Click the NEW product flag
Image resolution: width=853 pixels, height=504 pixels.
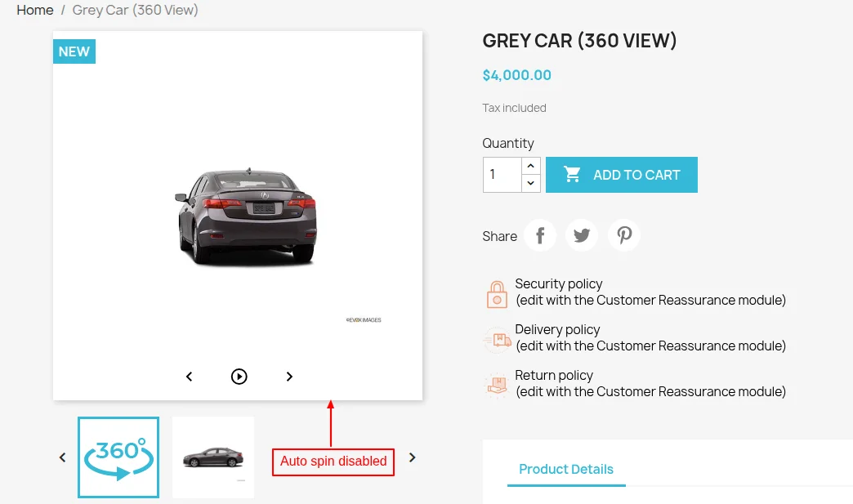[x=74, y=51]
